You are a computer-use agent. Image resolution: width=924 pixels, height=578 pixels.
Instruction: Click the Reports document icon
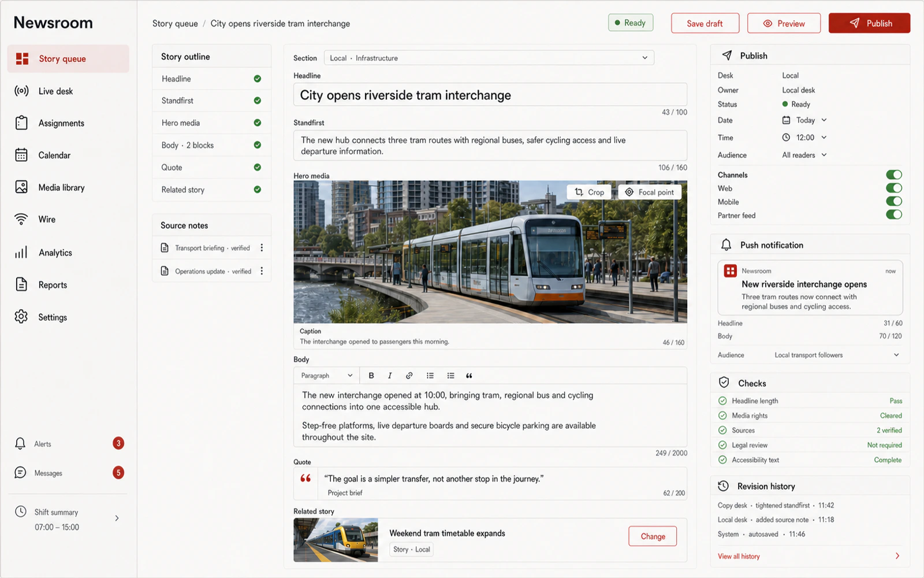click(x=21, y=284)
